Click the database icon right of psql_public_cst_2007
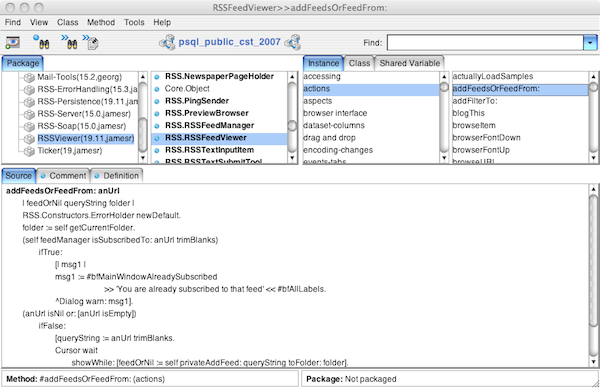Image resolution: width=600 pixels, height=388 pixels. [x=293, y=42]
